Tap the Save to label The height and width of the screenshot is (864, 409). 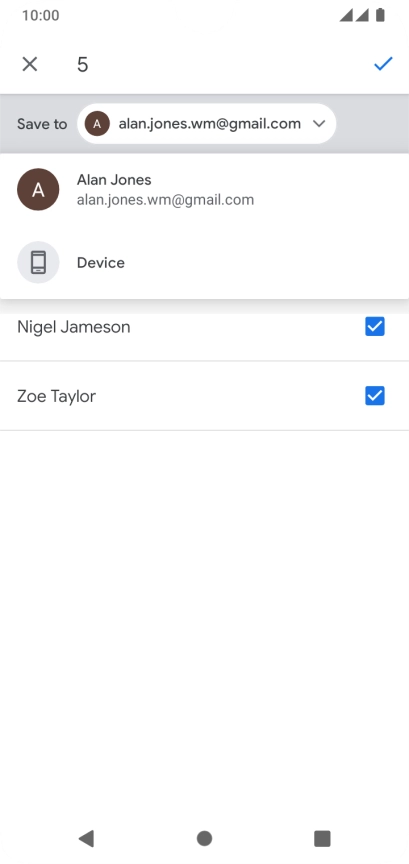pyautogui.click(x=42, y=124)
